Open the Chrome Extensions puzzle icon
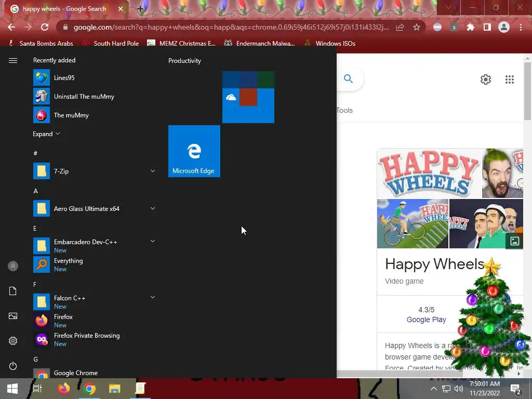532x399 pixels. point(471,27)
